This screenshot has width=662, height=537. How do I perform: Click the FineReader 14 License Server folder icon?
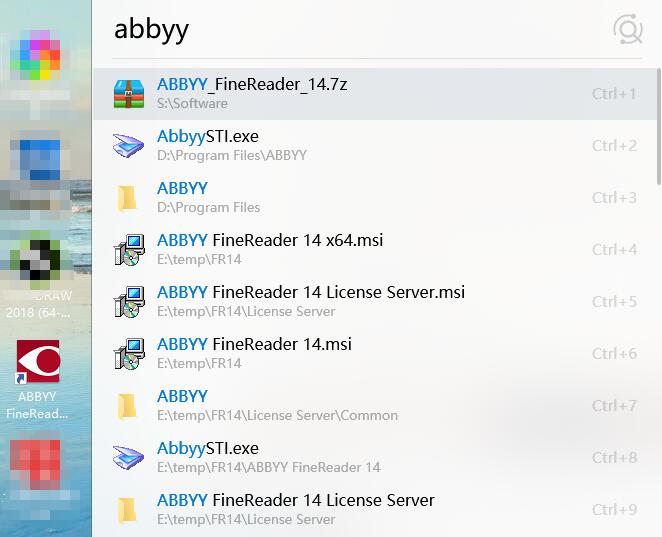point(128,510)
